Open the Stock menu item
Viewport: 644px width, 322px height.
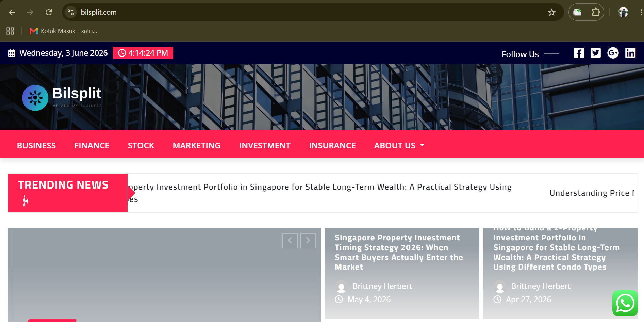coord(141,145)
